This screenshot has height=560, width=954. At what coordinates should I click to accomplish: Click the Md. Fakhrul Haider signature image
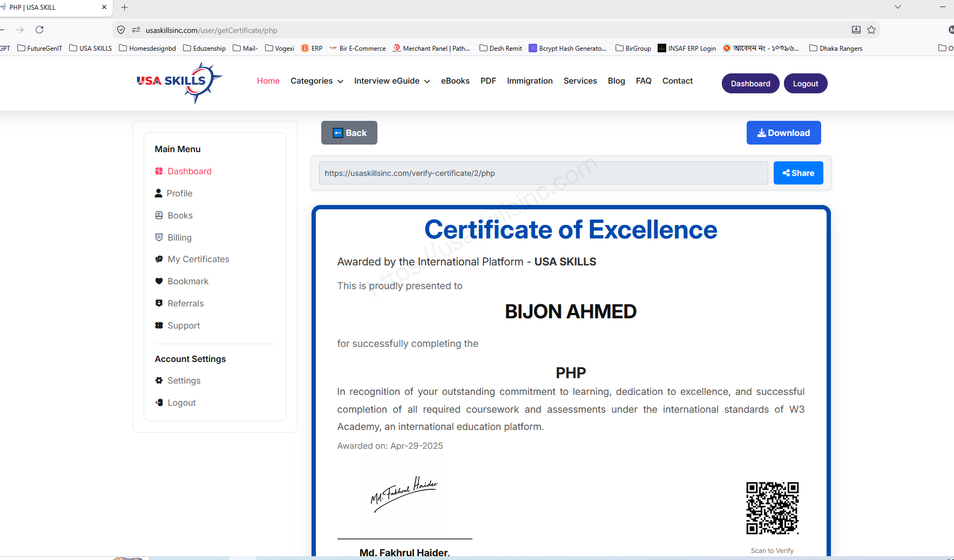404,494
